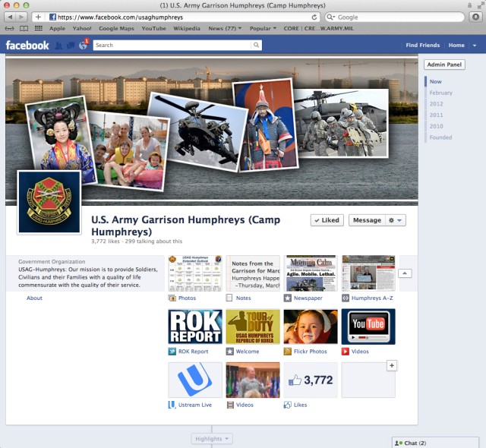Click the Facebook logo
Screen dimensions: 486x448
tap(27, 46)
